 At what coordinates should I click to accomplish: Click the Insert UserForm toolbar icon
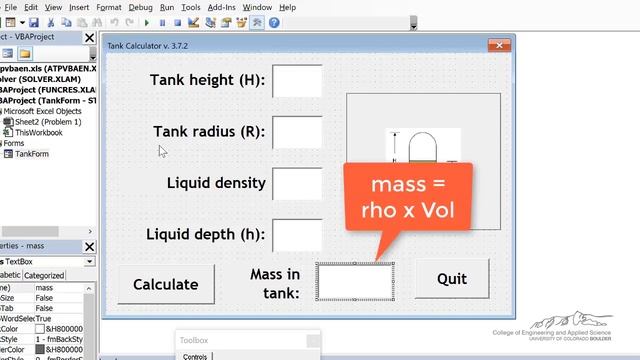[10, 22]
